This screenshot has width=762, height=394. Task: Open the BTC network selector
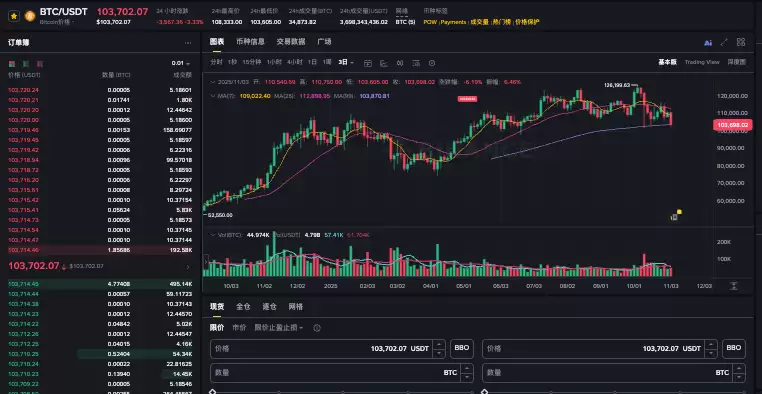(405, 22)
